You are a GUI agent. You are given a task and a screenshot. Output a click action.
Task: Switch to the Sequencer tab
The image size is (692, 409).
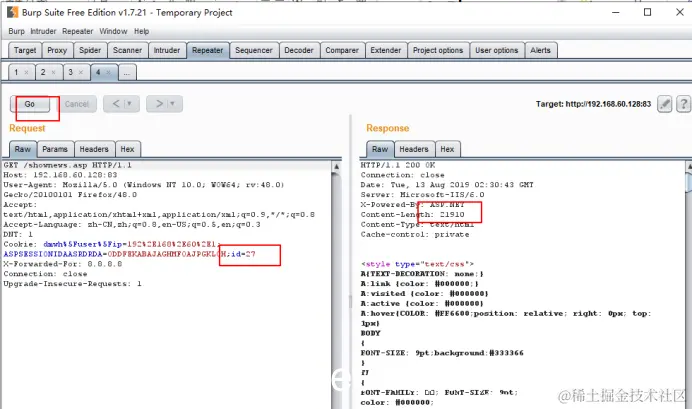254,50
